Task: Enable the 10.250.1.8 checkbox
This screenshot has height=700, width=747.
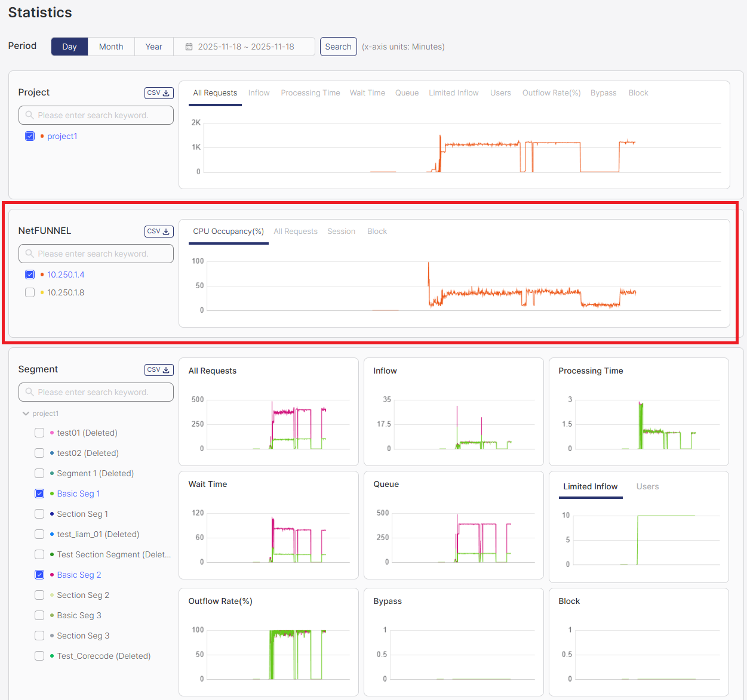Action: (30, 292)
